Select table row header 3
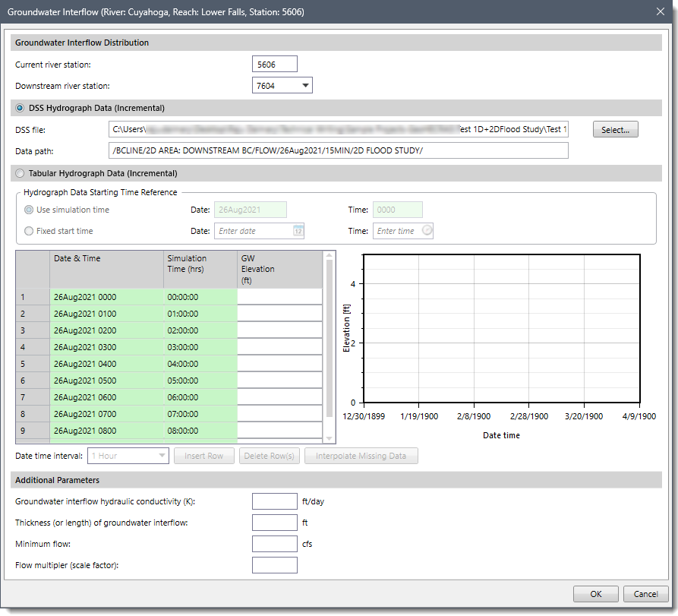This screenshot has height=616, width=678. coord(33,330)
